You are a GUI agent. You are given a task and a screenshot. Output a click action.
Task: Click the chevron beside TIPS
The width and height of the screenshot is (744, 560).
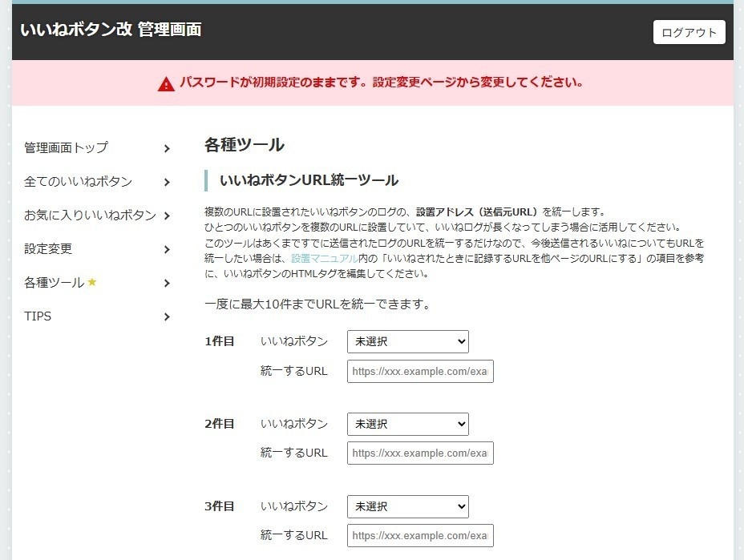pyautogui.click(x=167, y=316)
